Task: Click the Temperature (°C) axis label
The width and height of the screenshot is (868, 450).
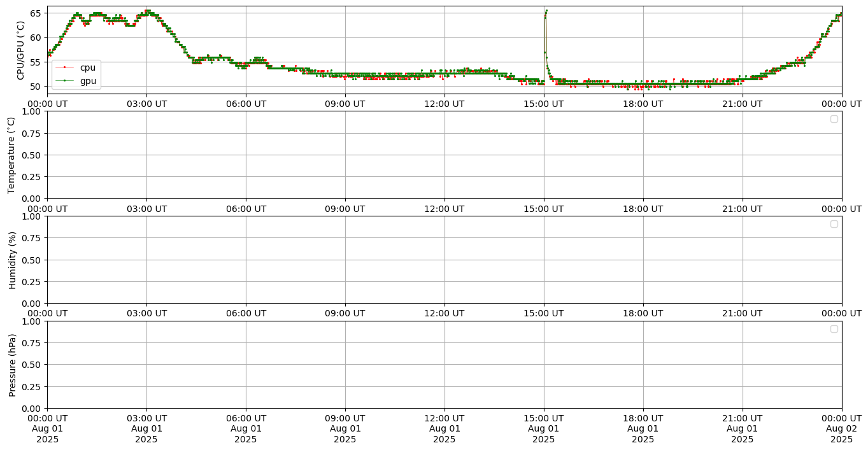Action: point(11,155)
